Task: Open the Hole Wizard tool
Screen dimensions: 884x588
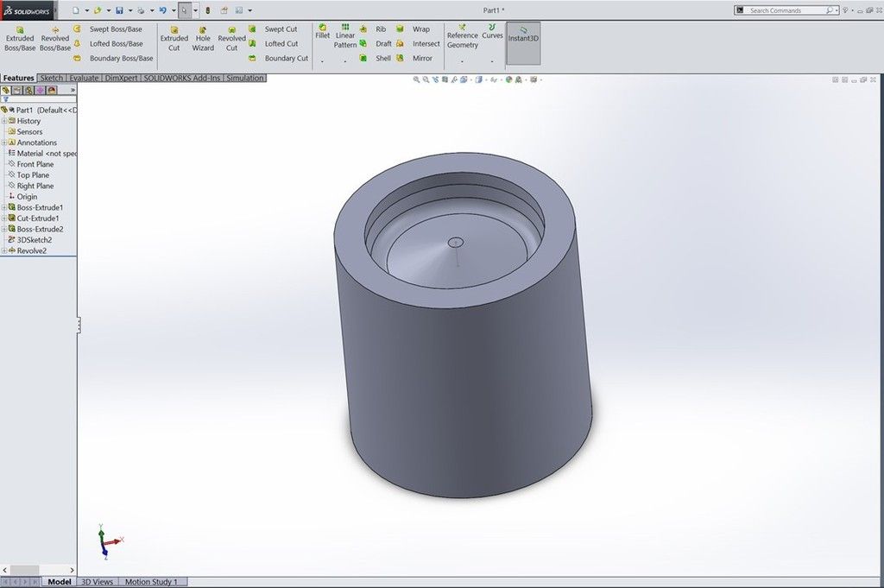Action: (203, 39)
